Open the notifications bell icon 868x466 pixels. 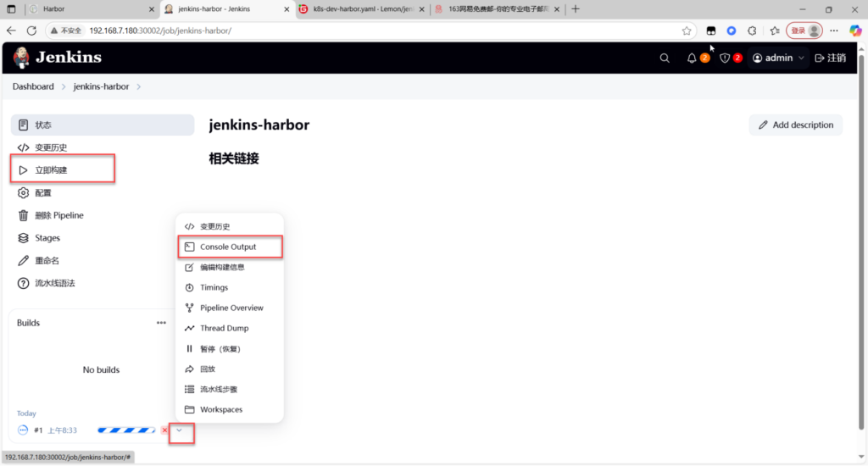(692, 58)
